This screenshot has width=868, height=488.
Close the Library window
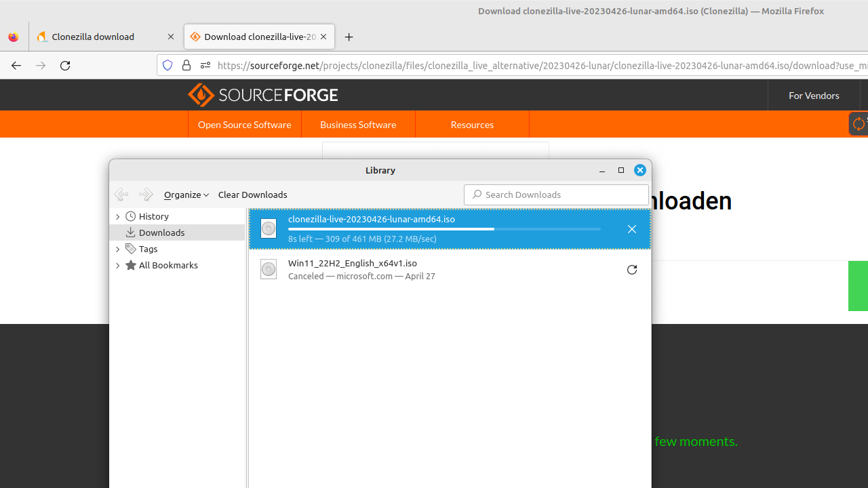coord(639,170)
